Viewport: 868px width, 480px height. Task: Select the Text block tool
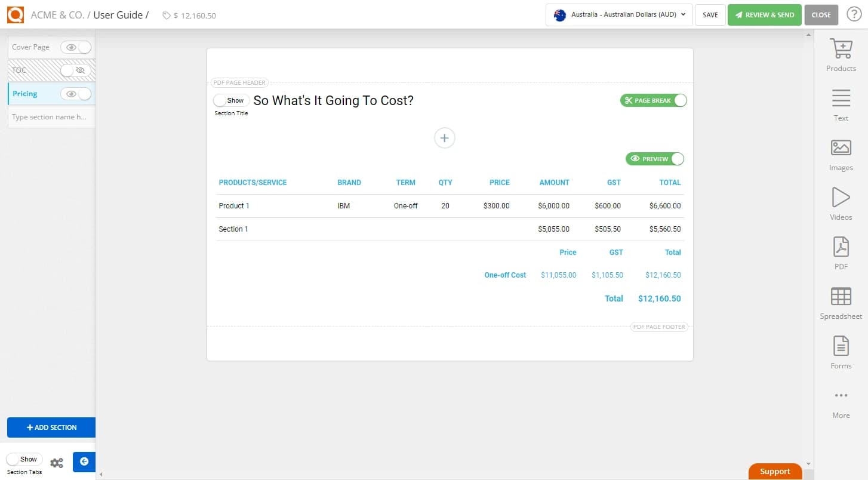tap(841, 103)
